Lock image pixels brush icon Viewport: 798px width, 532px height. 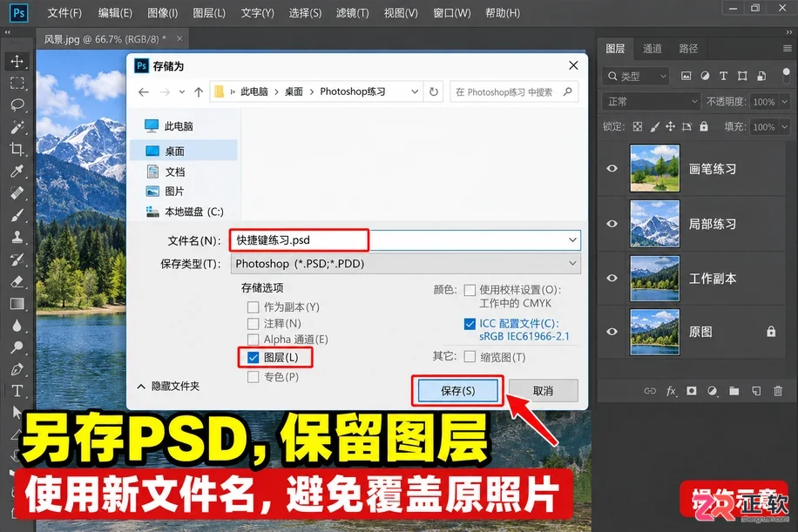[x=654, y=126]
